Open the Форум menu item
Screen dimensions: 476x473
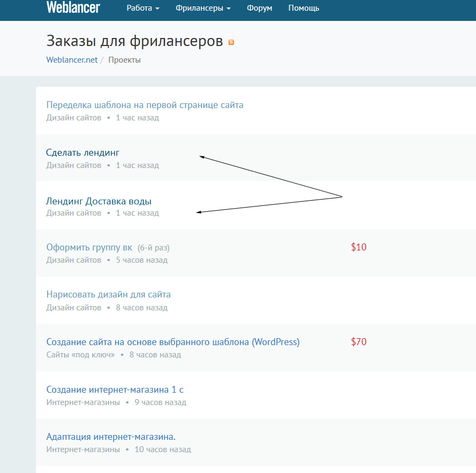click(x=260, y=8)
